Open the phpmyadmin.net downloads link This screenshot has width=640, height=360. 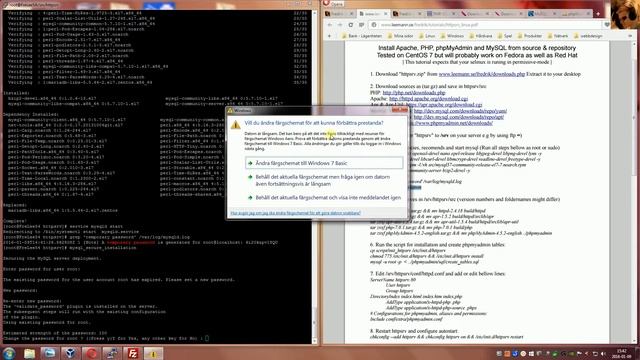[x=453, y=123]
